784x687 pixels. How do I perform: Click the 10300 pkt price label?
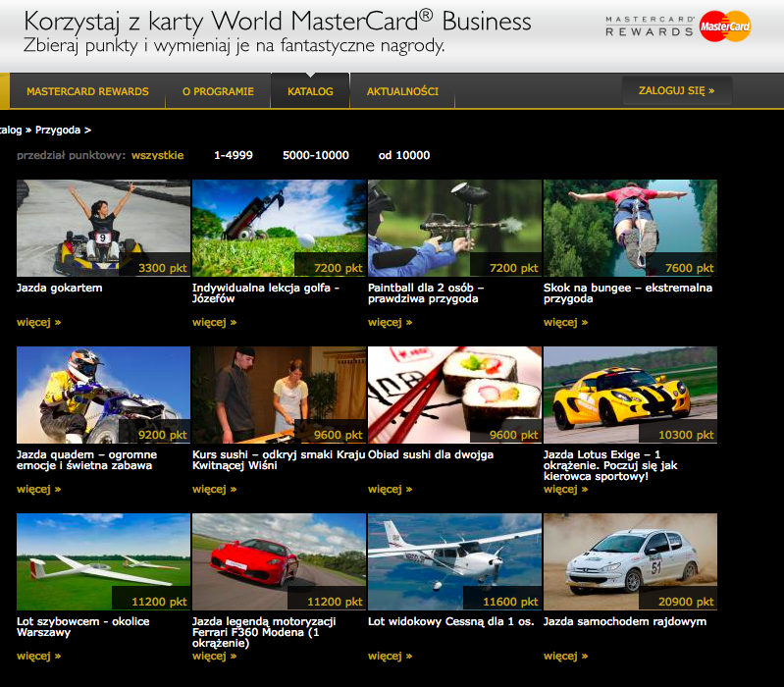(686, 435)
